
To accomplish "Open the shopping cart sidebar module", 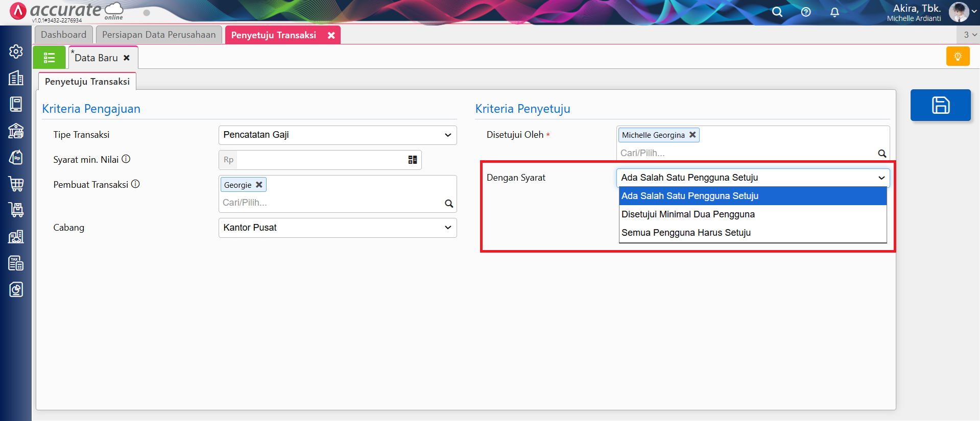I will [x=16, y=184].
